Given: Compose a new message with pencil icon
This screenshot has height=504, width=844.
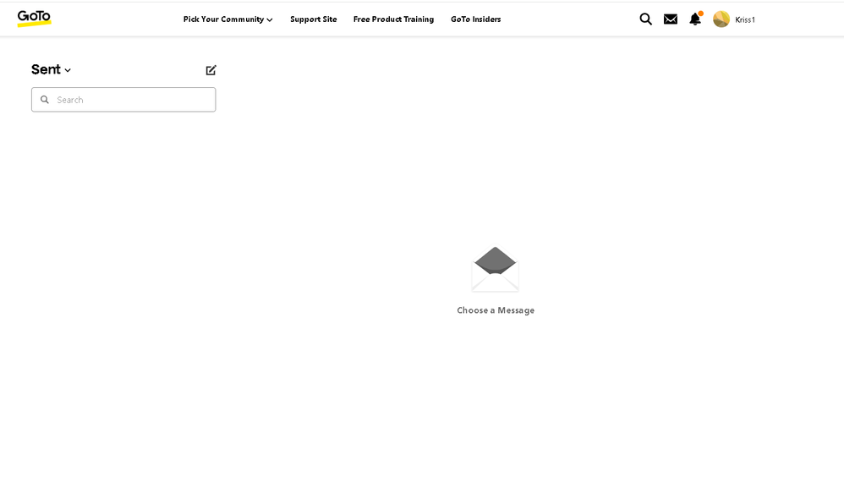Looking at the screenshot, I should [211, 70].
